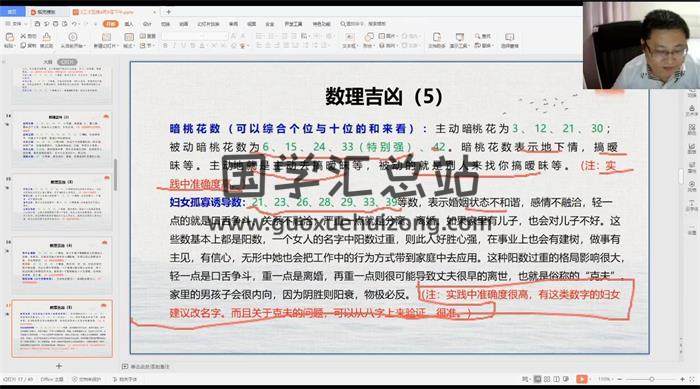Click the slide panel vertical scrollbar
The width and height of the screenshot is (700, 389).
[115, 174]
